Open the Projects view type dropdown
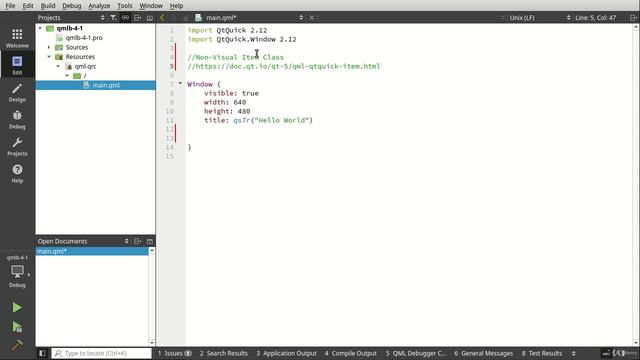Image resolution: width=640 pixels, height=360 pixels. 102,18
